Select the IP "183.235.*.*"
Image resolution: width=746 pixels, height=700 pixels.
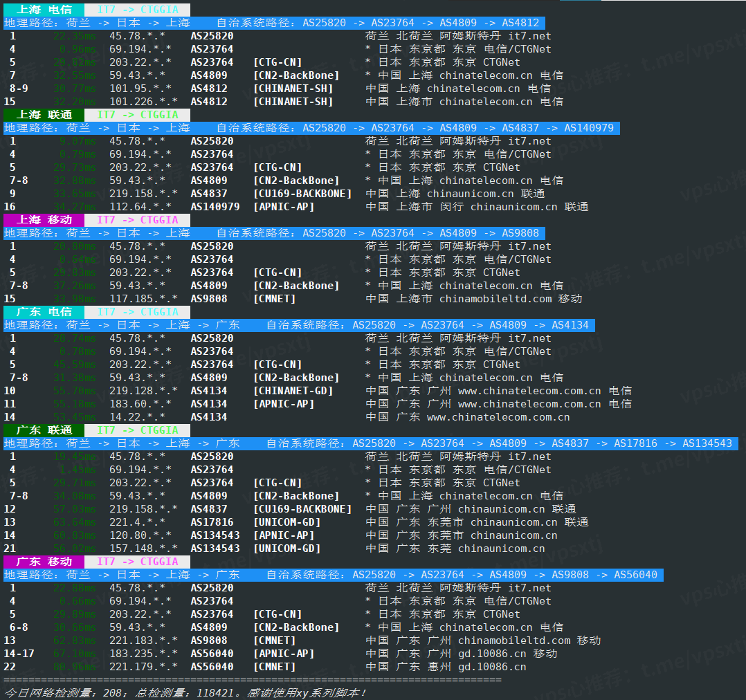point(144,654)
